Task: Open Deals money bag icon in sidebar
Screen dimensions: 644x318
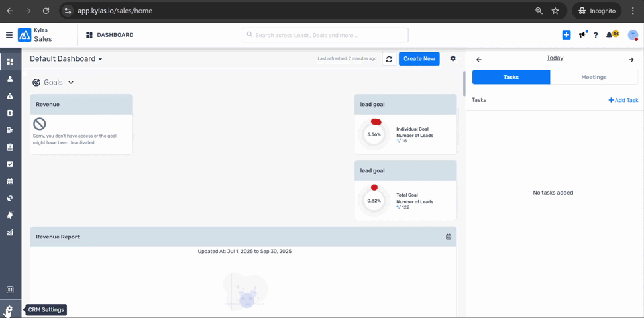Action: click(x=10, y=96)
